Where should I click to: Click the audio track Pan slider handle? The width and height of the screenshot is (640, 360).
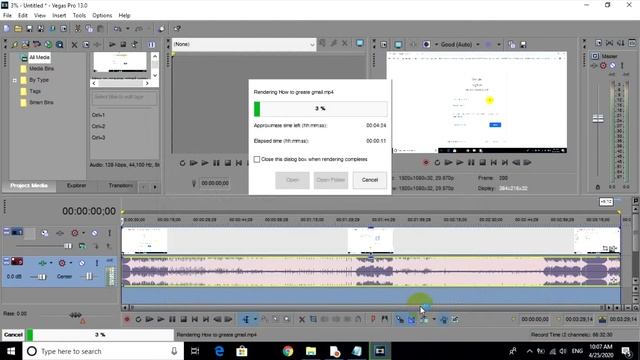click(89, 276)
